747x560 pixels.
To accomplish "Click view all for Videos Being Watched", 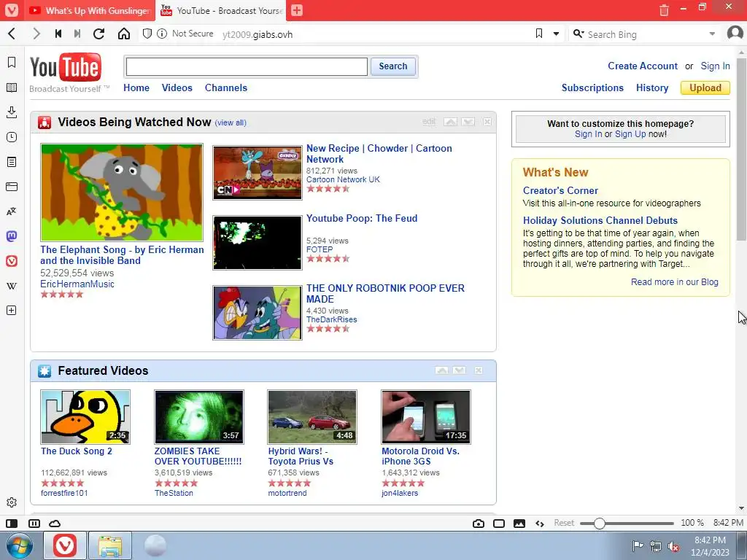I will click(x=231, y=122).
